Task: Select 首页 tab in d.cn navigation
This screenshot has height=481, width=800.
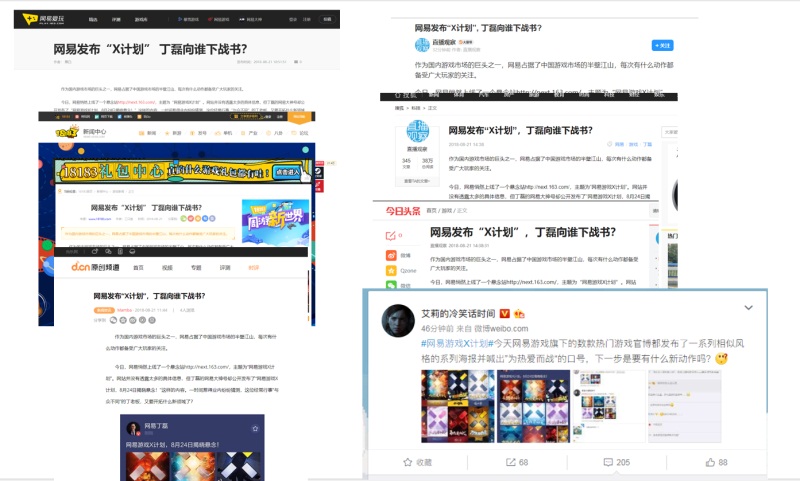Action: tap(139, 268)
